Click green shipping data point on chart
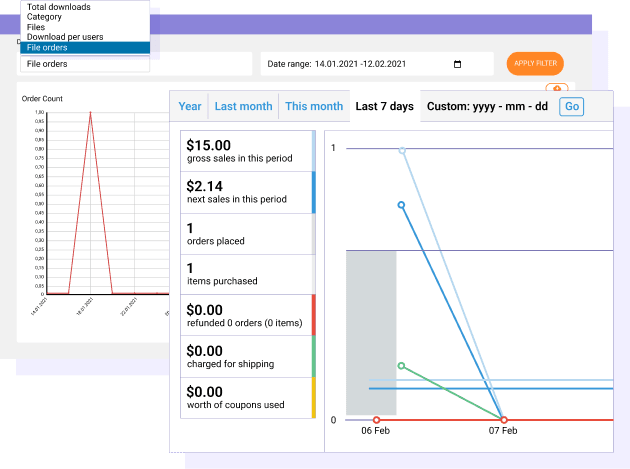The width and height of the screenshot is (630, 469). pyautogui.click(x=400, y=366)
